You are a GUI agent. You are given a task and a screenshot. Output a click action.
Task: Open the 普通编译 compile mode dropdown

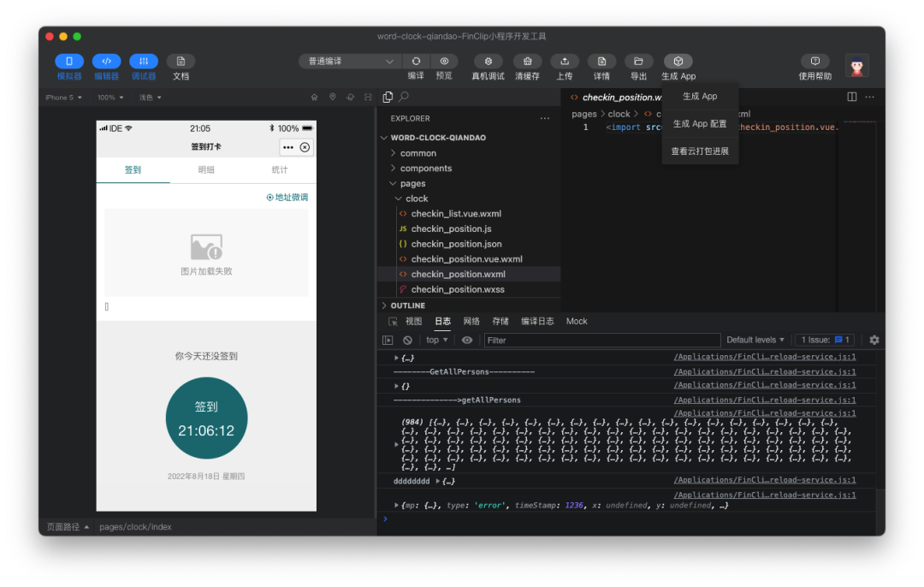pos(349,62)
